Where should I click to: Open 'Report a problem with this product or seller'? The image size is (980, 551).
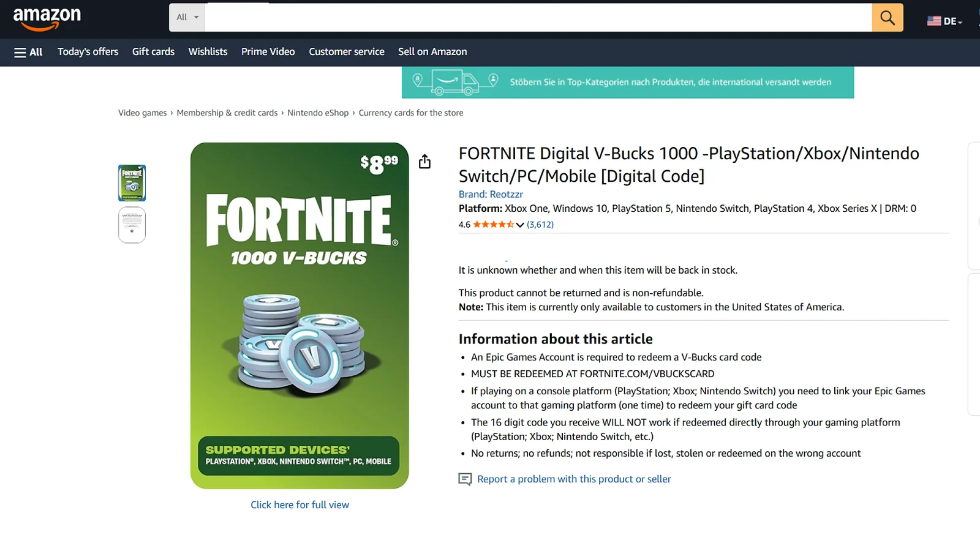tap(573, 479)
